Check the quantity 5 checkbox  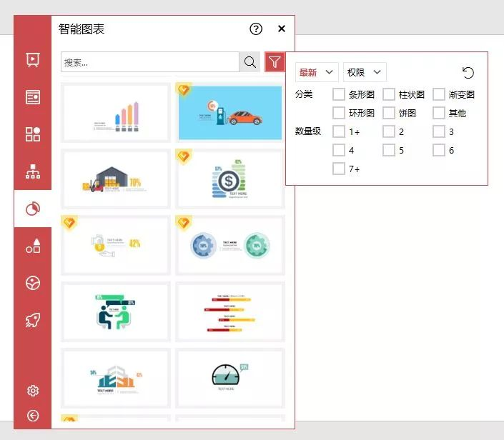tap(389, 150)
